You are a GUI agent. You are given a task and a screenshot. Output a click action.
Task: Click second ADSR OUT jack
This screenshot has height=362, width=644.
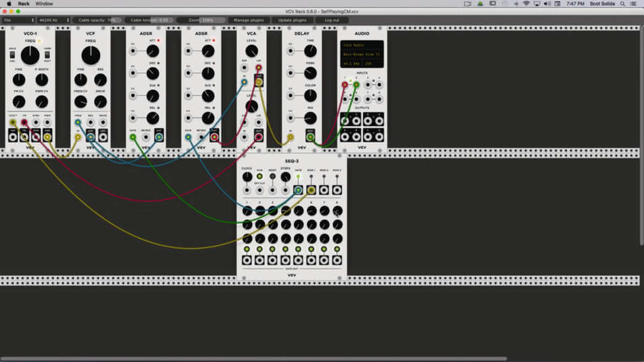215,137
